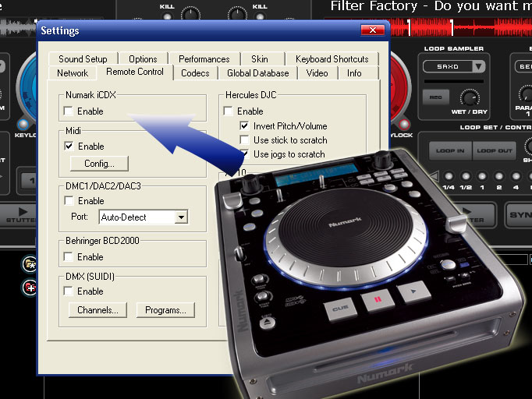Viewport: 532px width, 399px height.
Task: Enable the Hercules DJC checkbox
Action: click(x=229, y=111)
